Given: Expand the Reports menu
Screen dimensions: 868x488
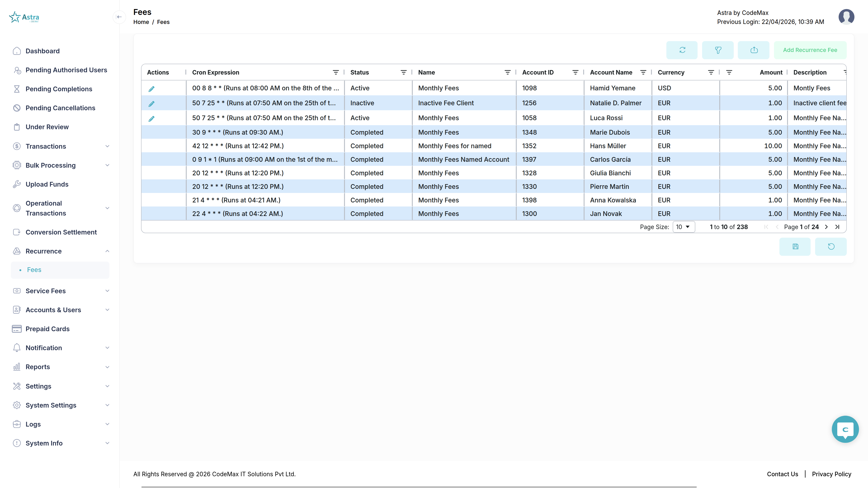Looking at the screenshot, I should tap(61, 367).
